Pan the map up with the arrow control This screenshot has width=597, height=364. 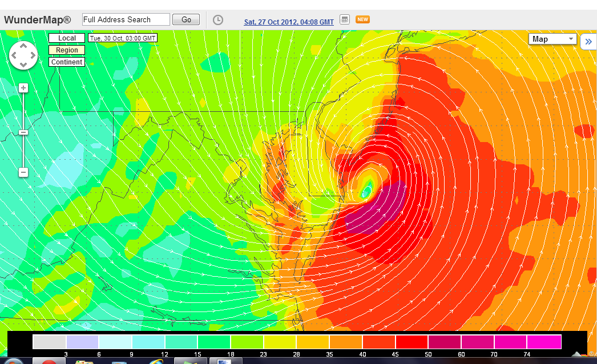[x=23, y=46]
